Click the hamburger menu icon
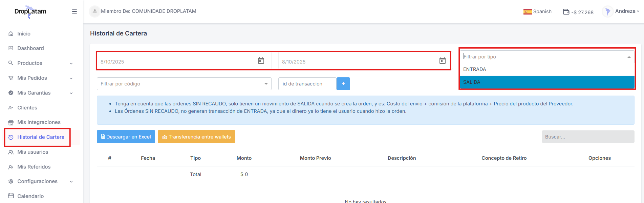The image size is (644, 203). tap(74, 11)
